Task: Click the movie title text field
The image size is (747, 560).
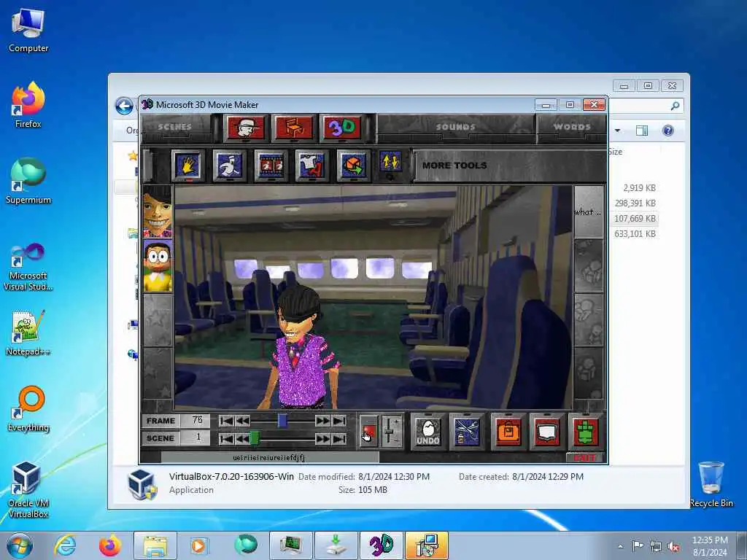Action: pyautogui.click(x=270, y=458)
